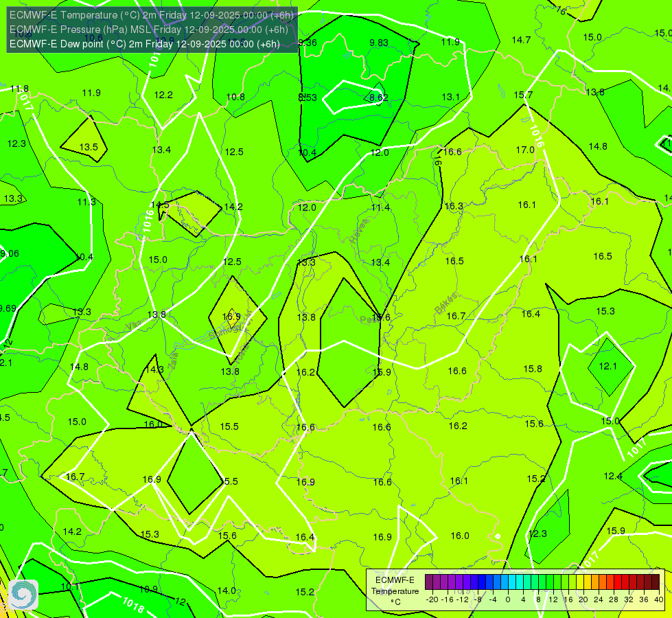Click the Zala county label
Screen dimensions: 672x618
[173, 361]
